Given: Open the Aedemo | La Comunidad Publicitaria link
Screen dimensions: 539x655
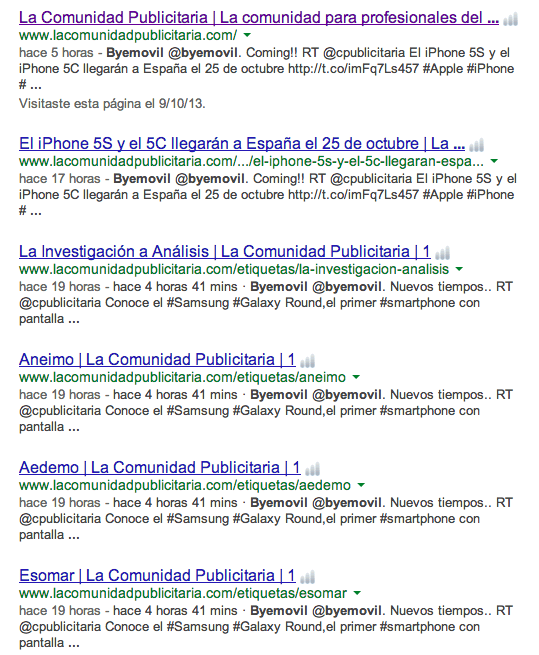Looking at the screenshot, I should pyautogui.click(x=160, y=467).
